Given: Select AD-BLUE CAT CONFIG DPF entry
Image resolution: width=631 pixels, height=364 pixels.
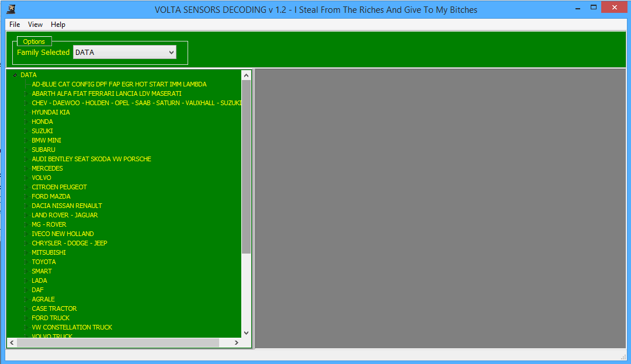Looking at the screenshot, I should (x=119, y=84).
